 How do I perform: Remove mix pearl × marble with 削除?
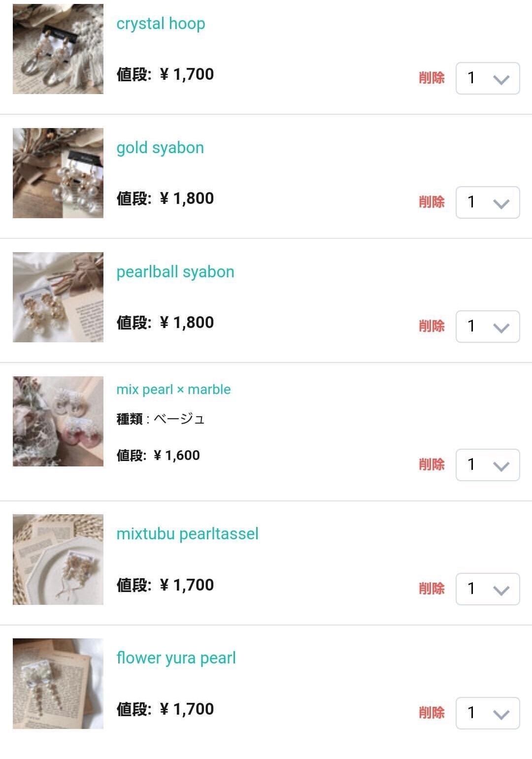[432, 464]
